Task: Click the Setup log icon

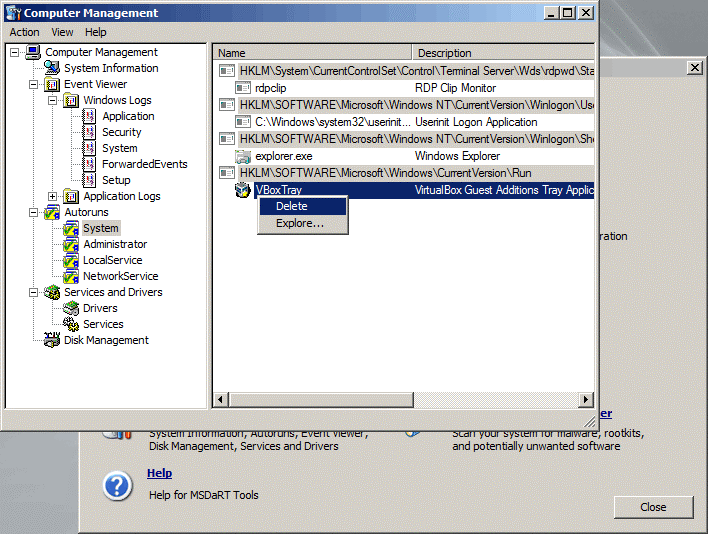Action: (x=89, y=180)
